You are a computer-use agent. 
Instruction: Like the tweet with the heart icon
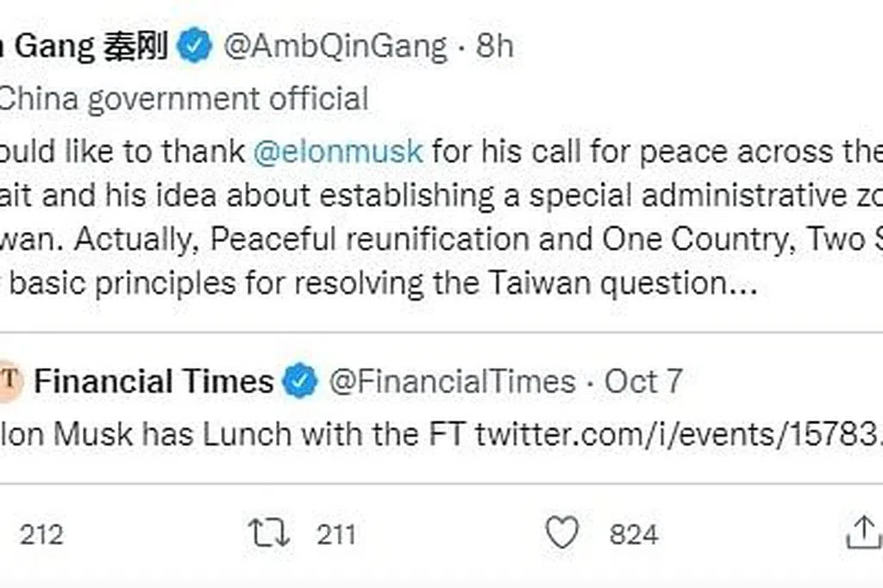[562, 535]
